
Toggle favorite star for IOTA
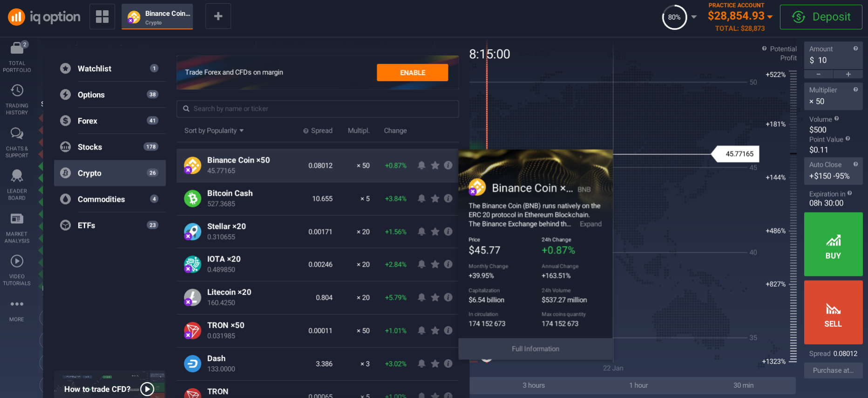(435, 264)
